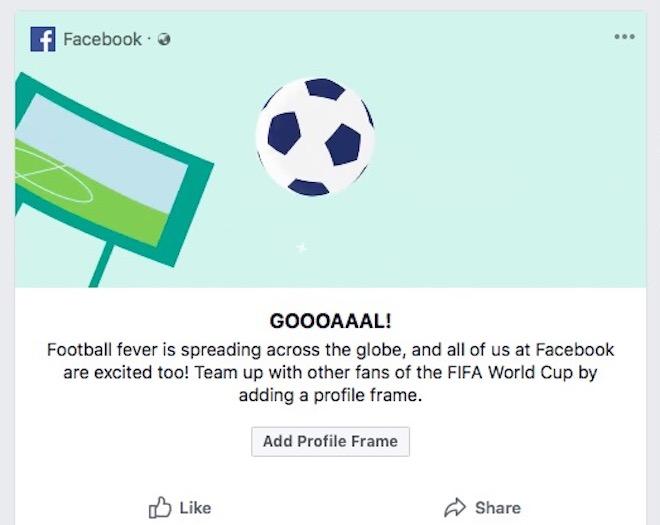Click the GOOOAAAL! headline
Image resolution: width=660 pixels, height=525 pixels.
pyautogui.click(x=330, y=322)
